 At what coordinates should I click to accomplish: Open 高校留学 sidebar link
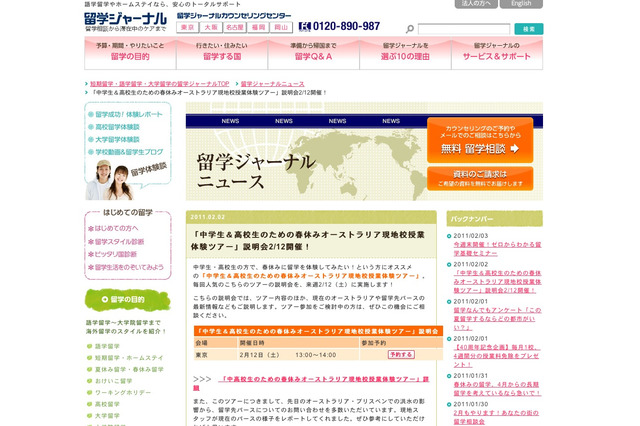(x=107, y=404)
